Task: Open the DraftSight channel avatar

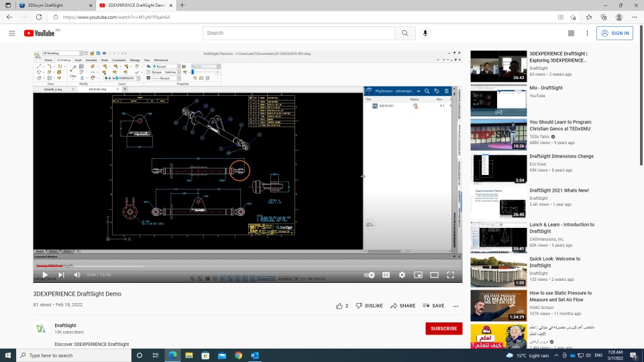Action: point(41,328)
